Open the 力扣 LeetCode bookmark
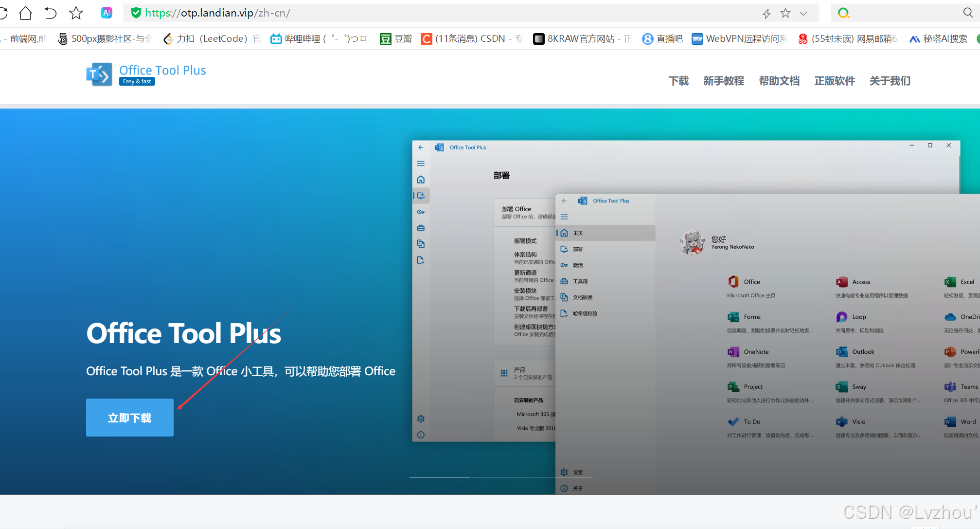 212,39
